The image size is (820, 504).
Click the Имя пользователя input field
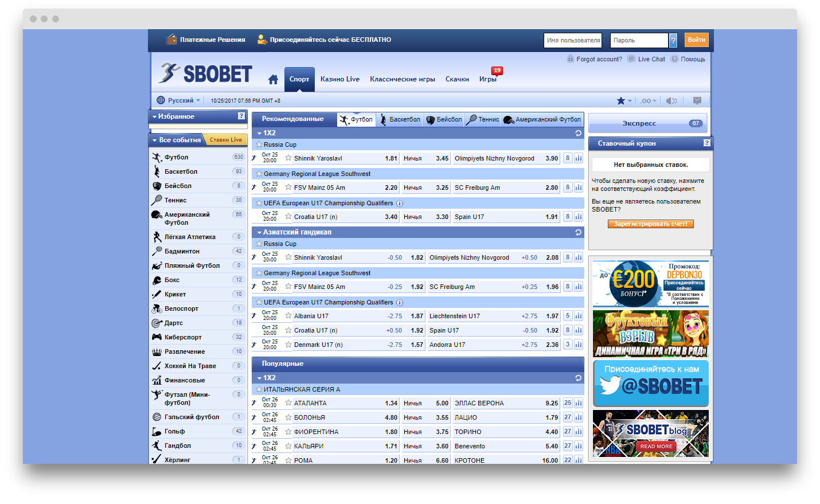tap(572, 40)
